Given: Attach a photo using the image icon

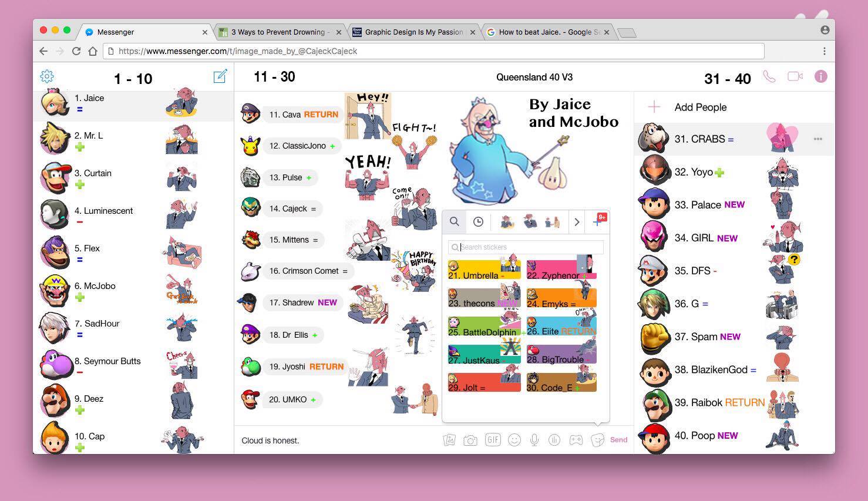Looking at the screenshot, I should (x=449, y=440).
